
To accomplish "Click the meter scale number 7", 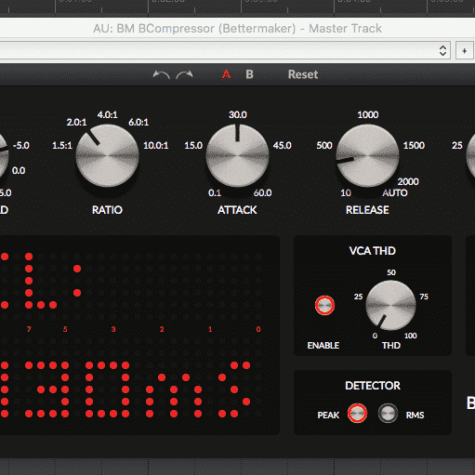I will coord(29,330).
